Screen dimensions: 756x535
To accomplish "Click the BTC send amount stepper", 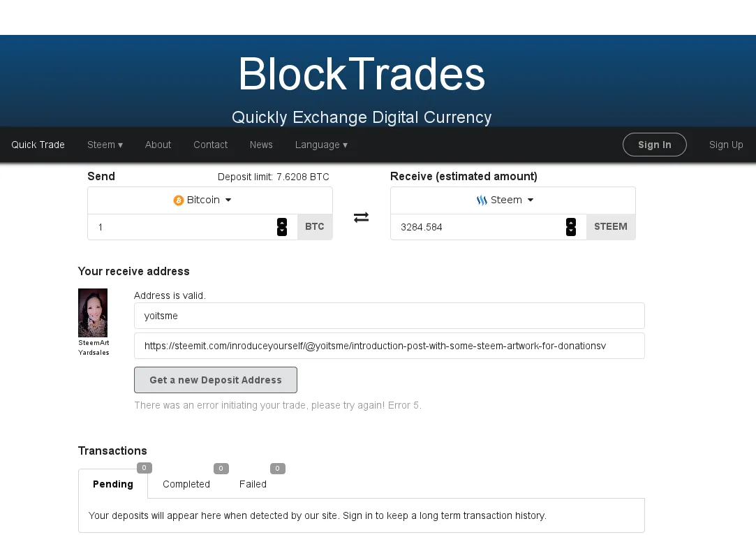I will tap(282, 227).
